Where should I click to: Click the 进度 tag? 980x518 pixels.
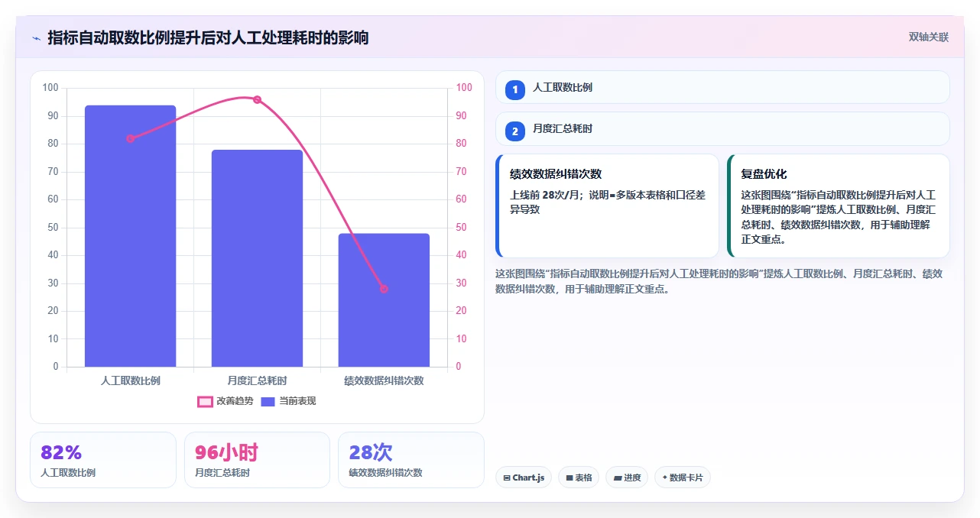pyautogui.click(x=627, y=478)
